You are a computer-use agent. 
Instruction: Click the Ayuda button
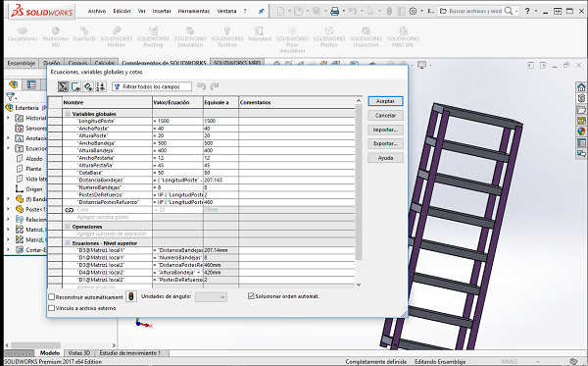(385, 158)
